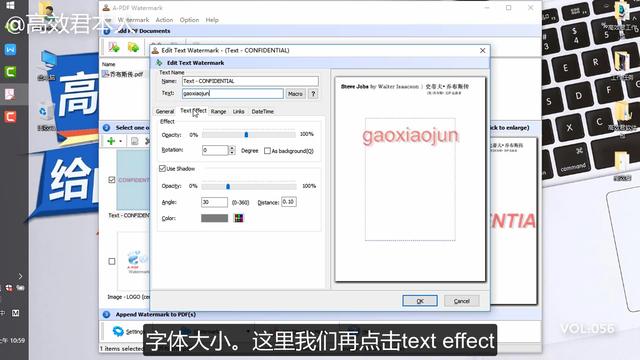Viewport: 640px width, 360px height.
Task: Click the Rotation stepper arrows
Action: click(232, 150)
